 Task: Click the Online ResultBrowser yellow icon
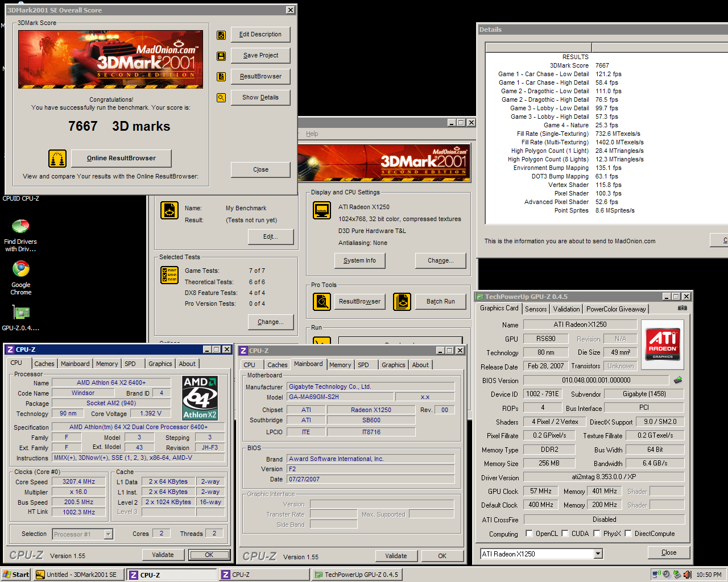(x=57, y=159)
